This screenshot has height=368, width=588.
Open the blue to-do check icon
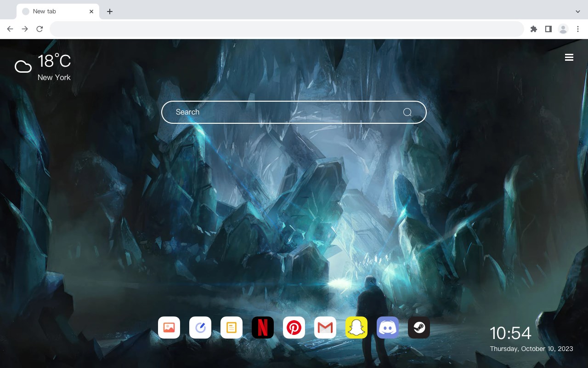point(200,328)
